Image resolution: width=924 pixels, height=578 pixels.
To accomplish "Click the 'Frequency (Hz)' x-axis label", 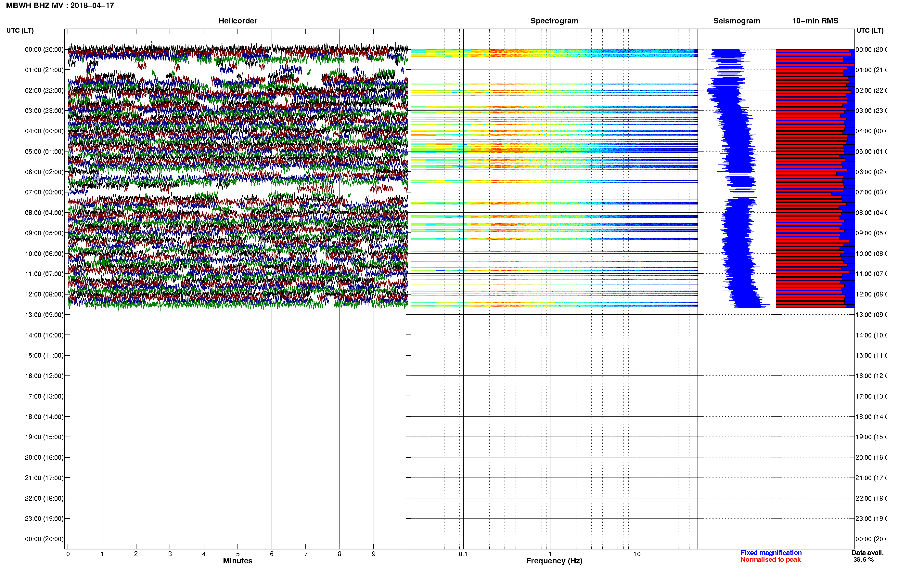I will point(554,561).
